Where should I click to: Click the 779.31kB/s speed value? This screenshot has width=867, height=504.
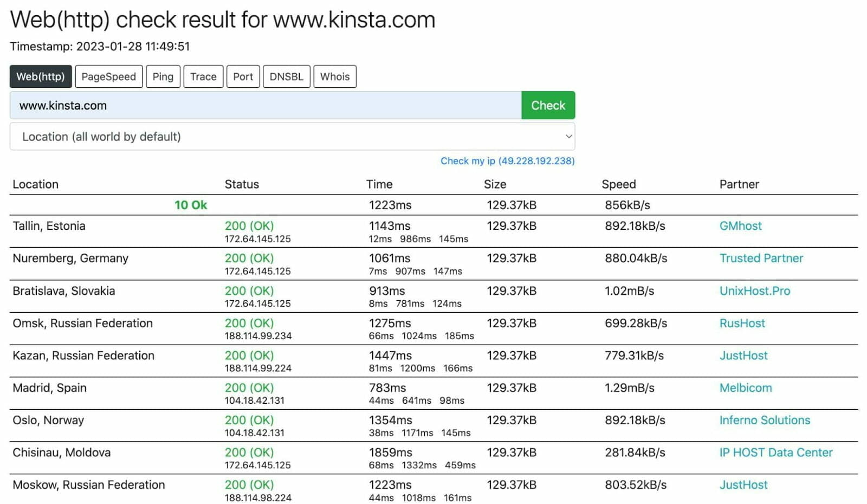click(634, 356)
